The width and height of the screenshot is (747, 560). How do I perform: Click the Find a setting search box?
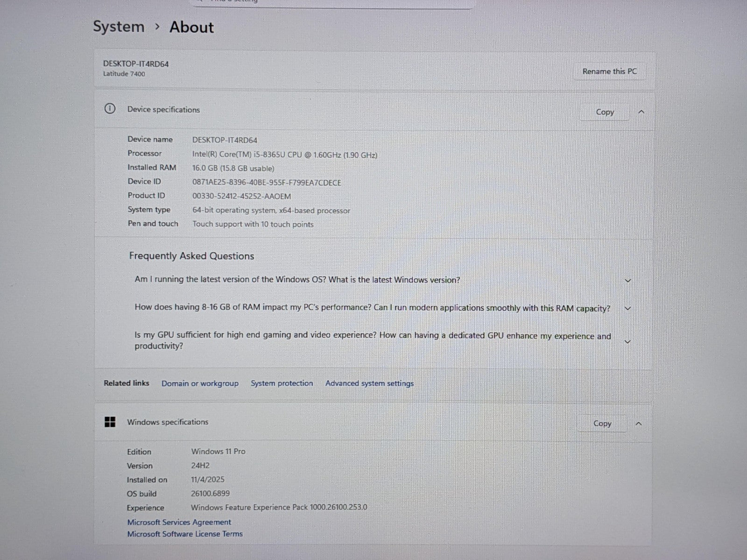click(x=331, y=2)
